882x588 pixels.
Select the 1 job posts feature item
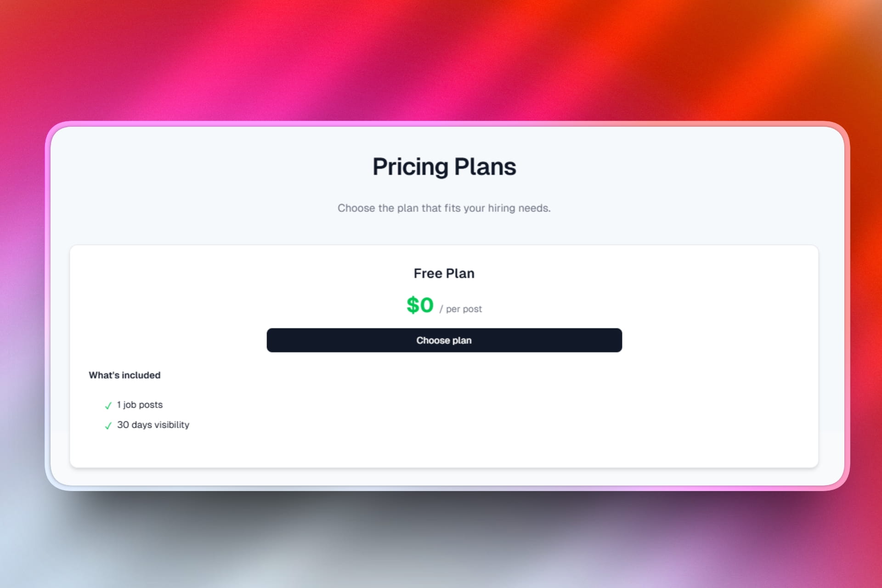coord(139,405)
